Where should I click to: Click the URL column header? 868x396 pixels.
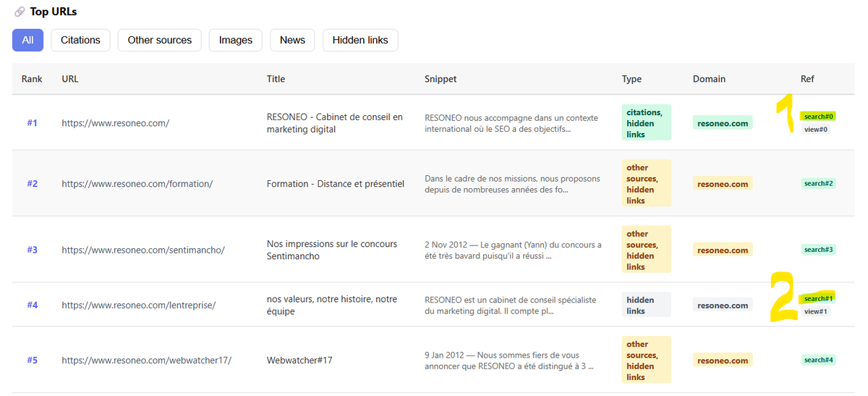[x=70, y=79]
